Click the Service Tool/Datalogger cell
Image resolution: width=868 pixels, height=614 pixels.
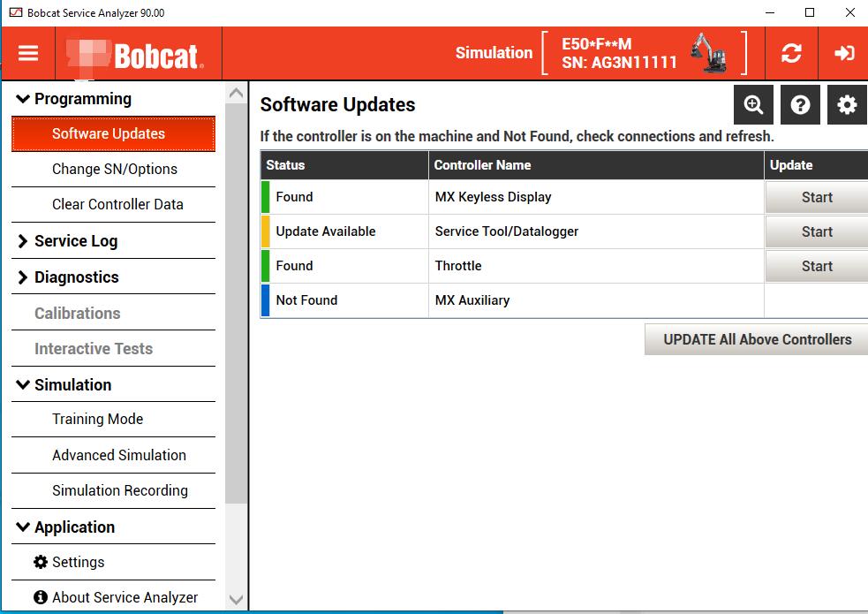(x=596, y=231)
